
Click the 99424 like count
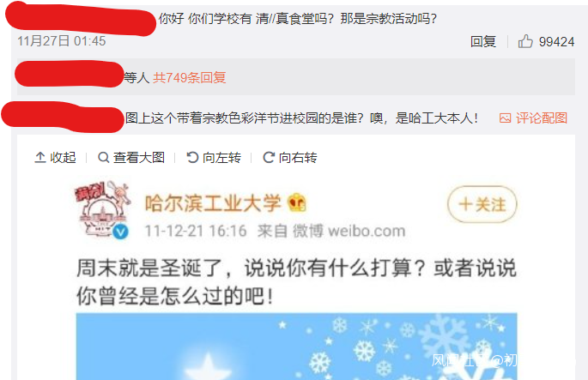tap(556, 41)
